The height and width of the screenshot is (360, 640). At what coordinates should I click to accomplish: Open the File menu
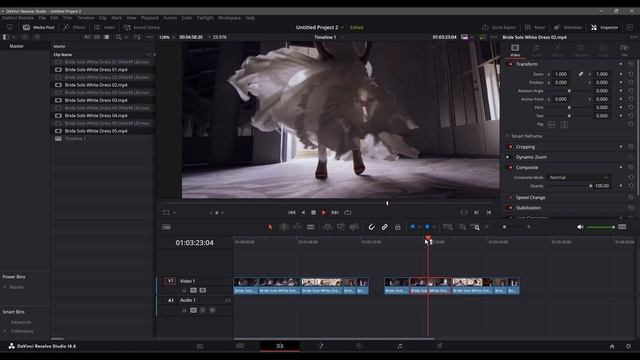pos(42,18)
